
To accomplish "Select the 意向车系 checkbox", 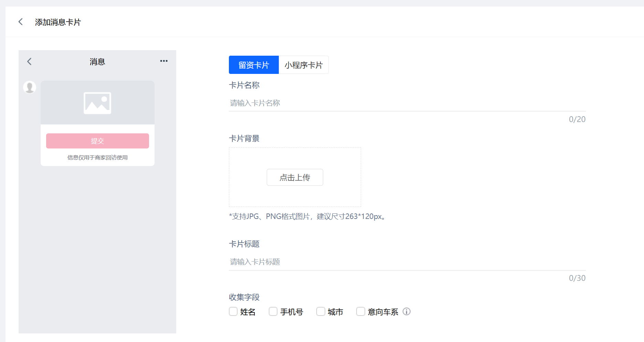I will (x=361, y=312).
